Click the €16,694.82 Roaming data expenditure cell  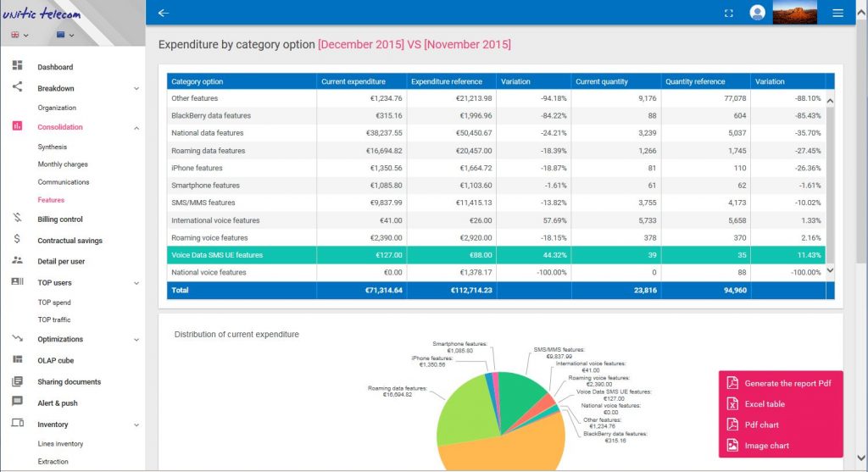pyautogui.click(x=362, y=151)
